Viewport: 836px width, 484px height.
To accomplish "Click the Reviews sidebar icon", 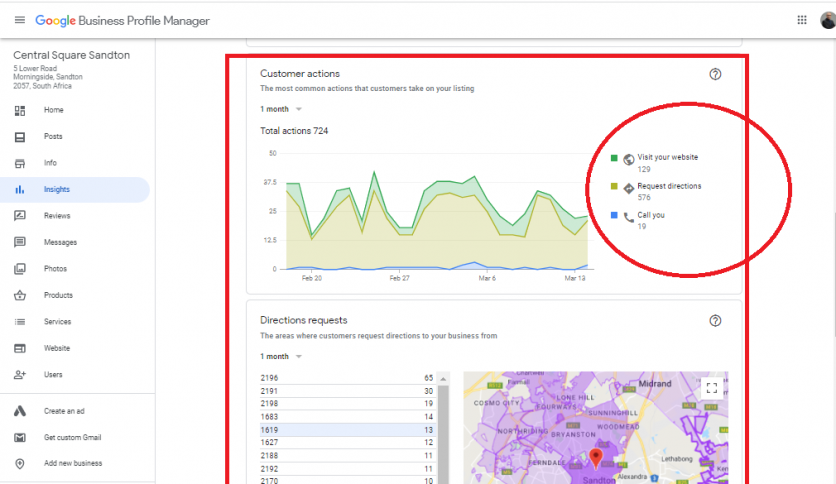I will point(20,216).
